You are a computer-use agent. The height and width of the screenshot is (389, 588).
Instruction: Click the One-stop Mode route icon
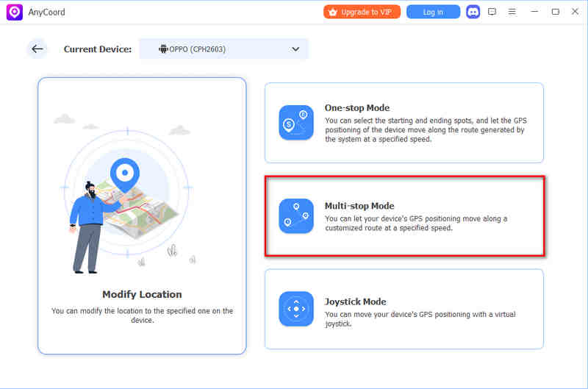(296, 122)
